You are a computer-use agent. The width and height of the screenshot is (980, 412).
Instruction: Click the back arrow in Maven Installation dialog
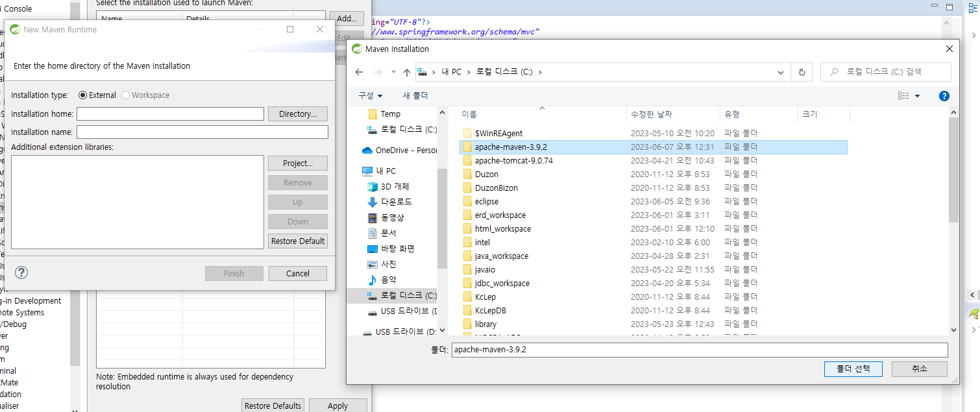point(358,72)
